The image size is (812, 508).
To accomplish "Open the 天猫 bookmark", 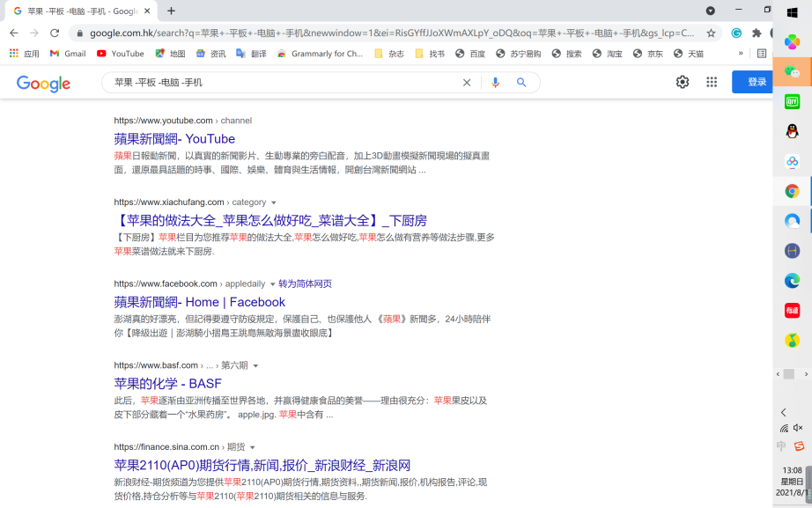I will [689, 54].
